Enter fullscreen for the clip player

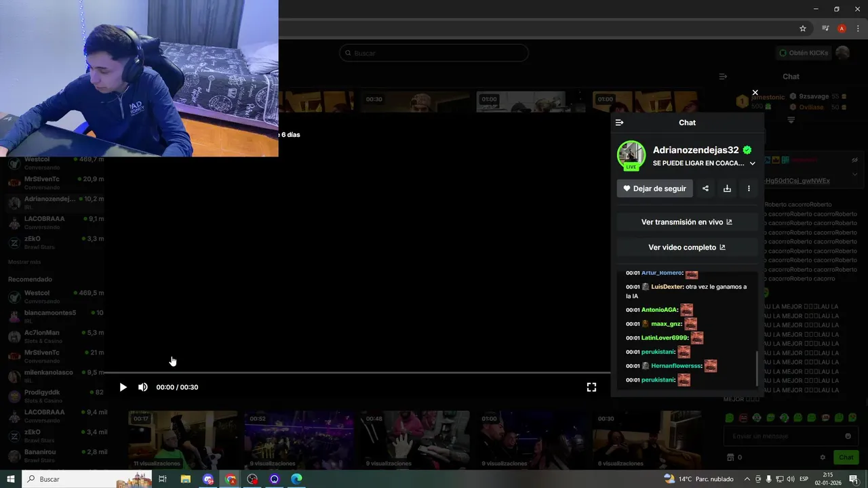[x=591, y=387]
